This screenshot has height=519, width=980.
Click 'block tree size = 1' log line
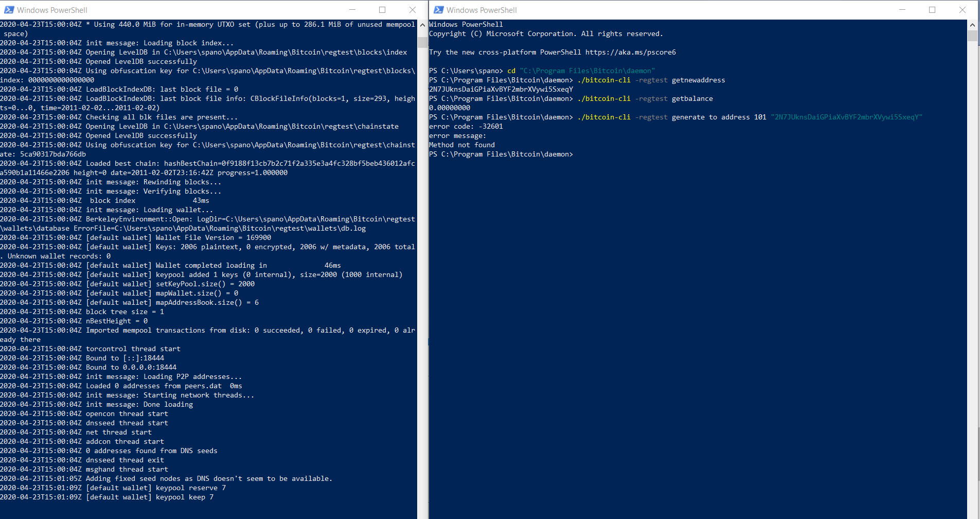82,312
